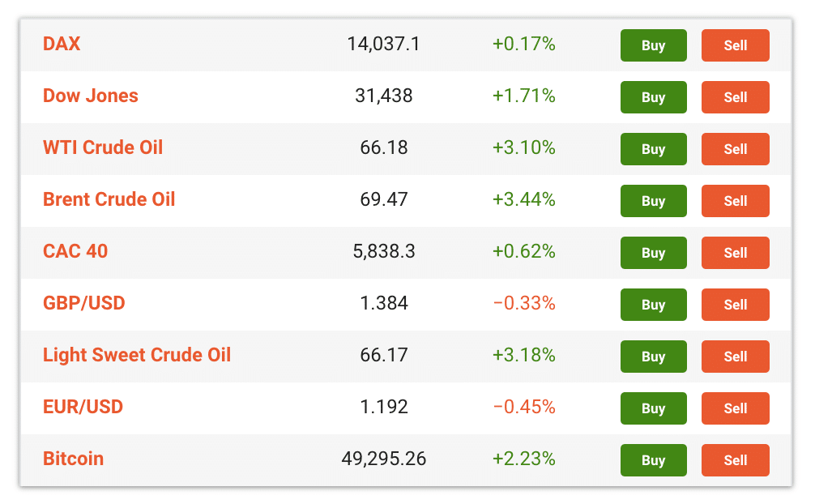
Task: Open the DAX index link
Action: pos(62,44)
